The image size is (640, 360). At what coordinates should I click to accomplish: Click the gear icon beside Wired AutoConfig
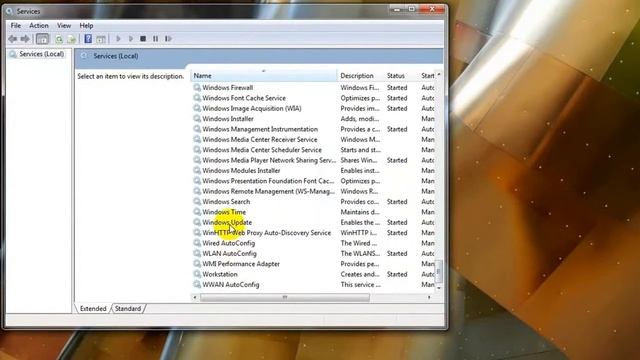coord(197,243)
